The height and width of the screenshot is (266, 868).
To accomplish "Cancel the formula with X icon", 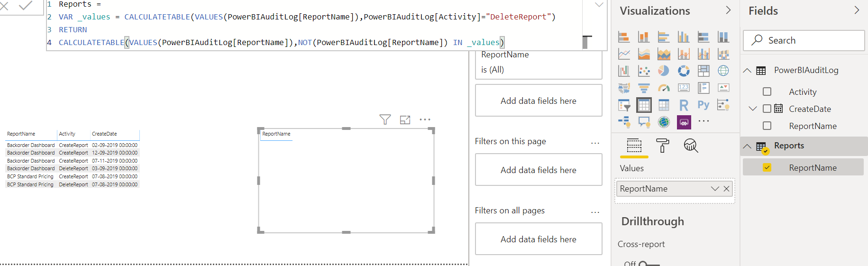I will tap(4, 7).
